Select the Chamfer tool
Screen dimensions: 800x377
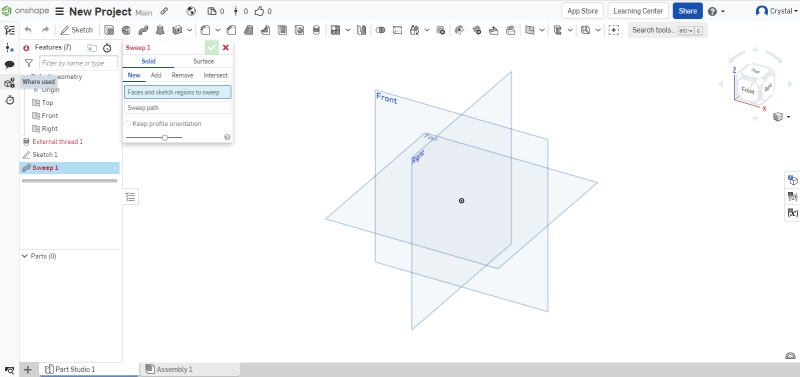pos(231,30)
